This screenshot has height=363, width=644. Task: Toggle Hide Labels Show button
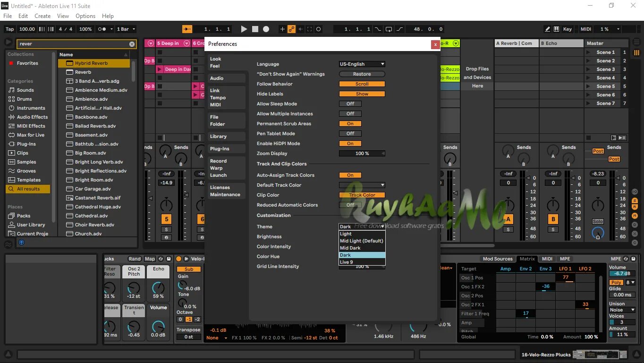(362, 94)
